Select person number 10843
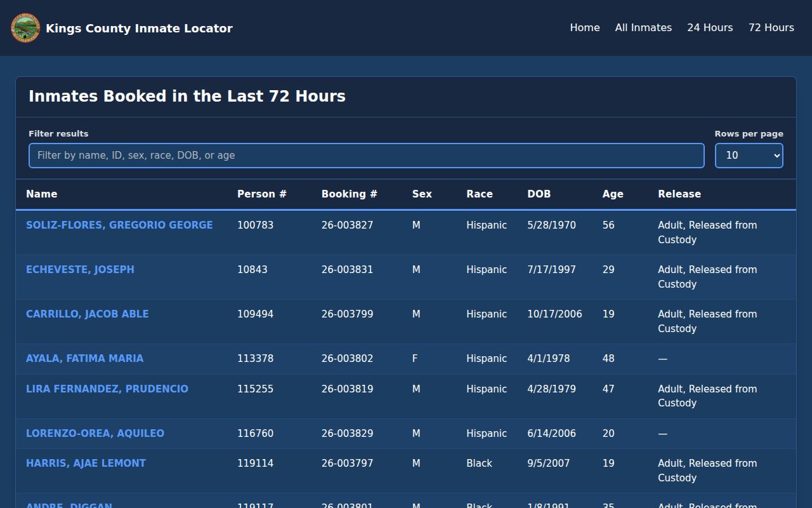Viewport: 812px width, 508px height. 252,269
